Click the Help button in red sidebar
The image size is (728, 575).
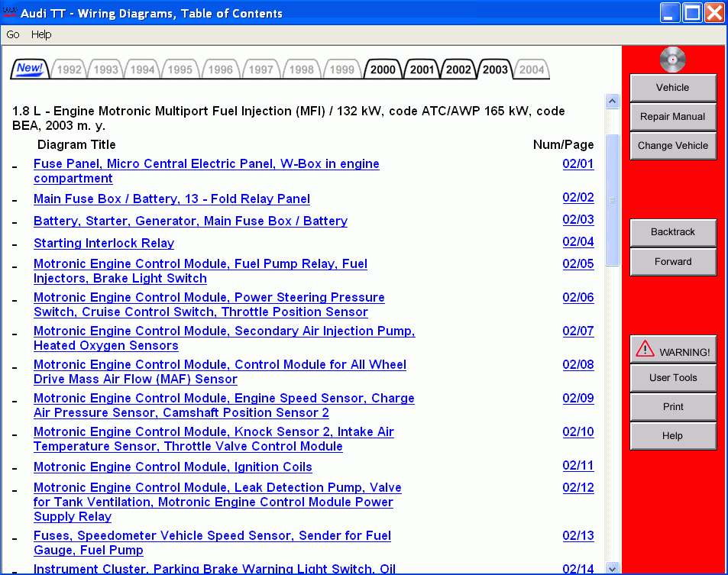click(673, 436)
